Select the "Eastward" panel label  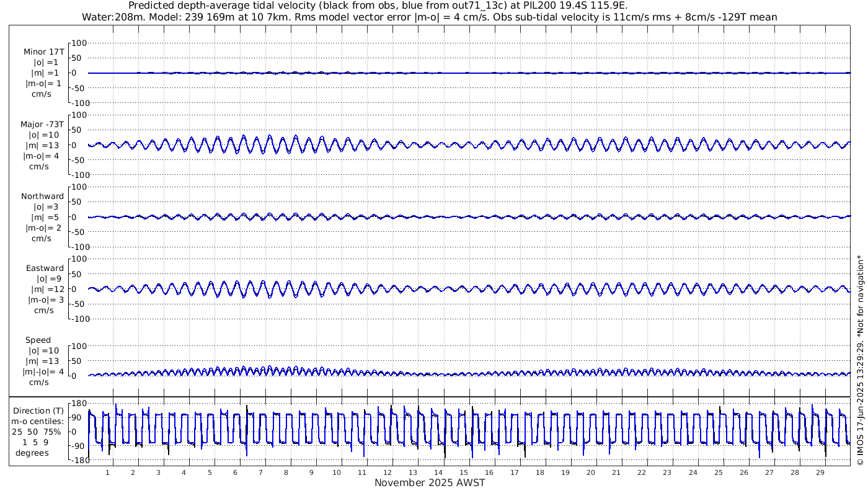click(45, 268)
